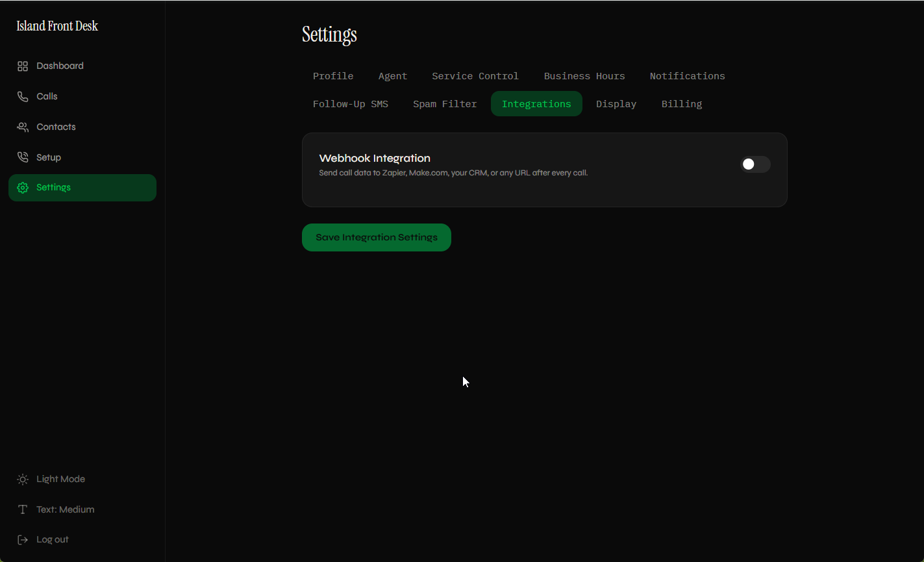The width and height of the screenshot is (924, 562).
Task: Change text size from Medium
Action: point(65,509)
